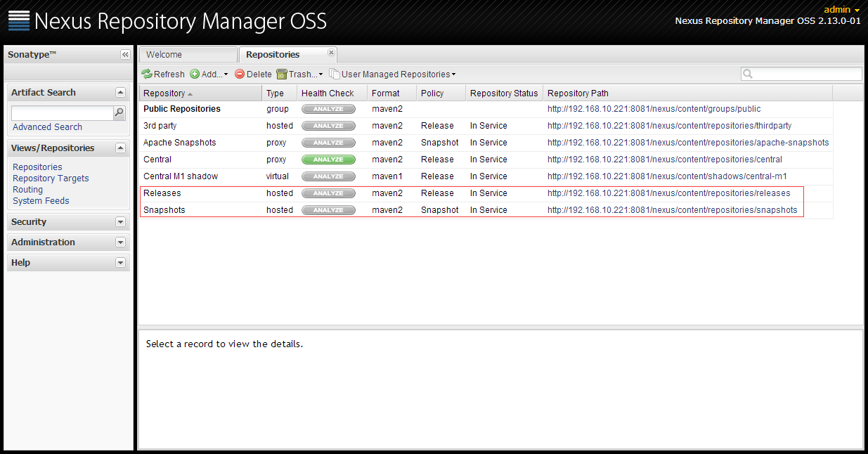The image size is (868, 454).
Task: Sort by Repository column header
Action: tap(200, 93)
